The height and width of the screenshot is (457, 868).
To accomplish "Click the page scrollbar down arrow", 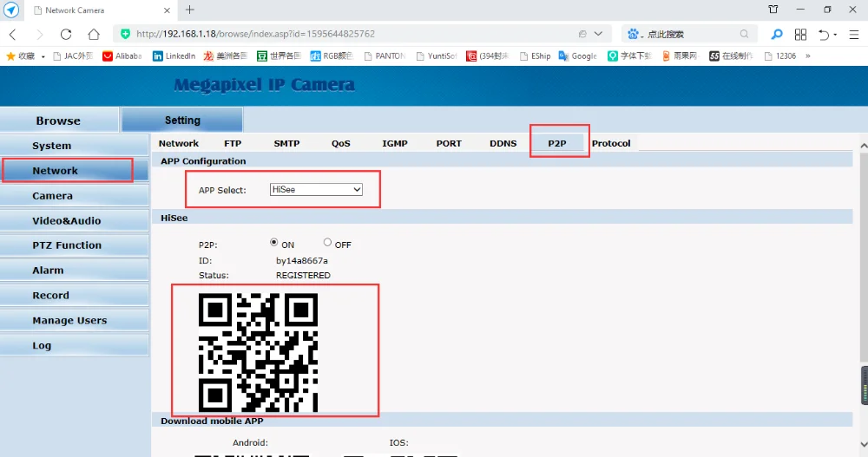I will pos(864,444).
